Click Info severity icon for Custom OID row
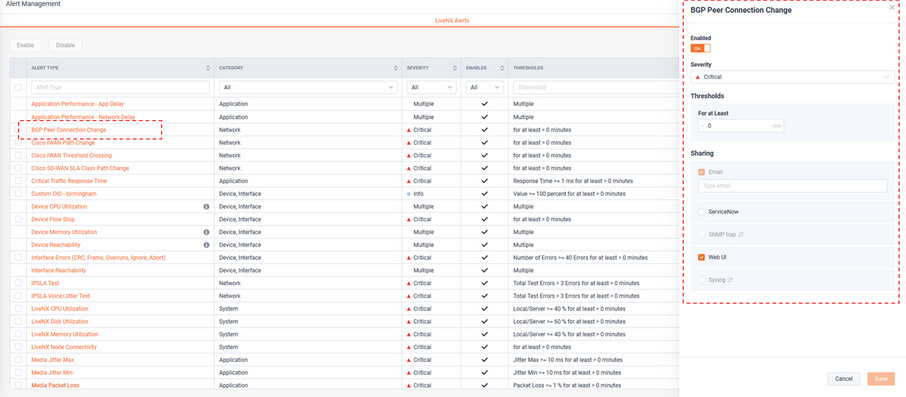 [409, 194]
